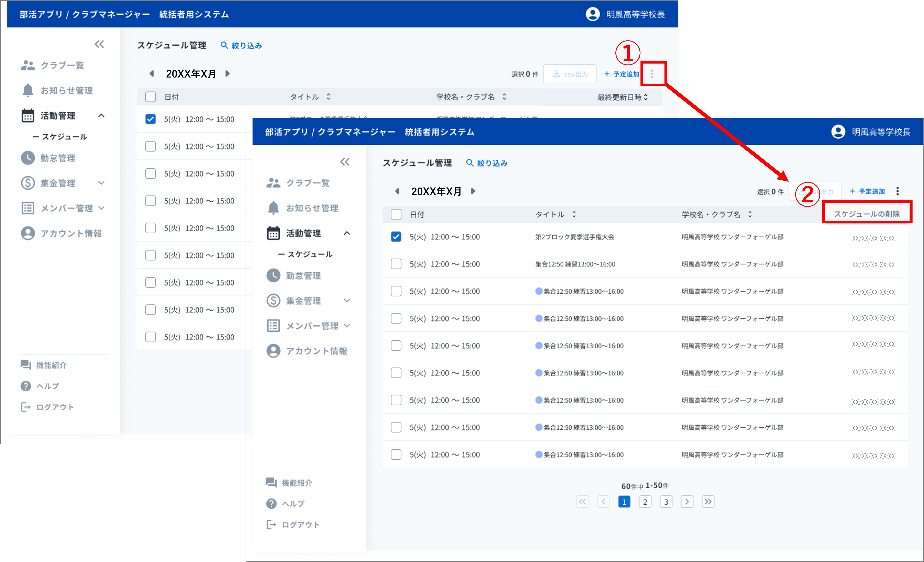Click user avatar 明風高等学校長 in front window
Screen dimensions: 924x562
click(x=838, y=132)
